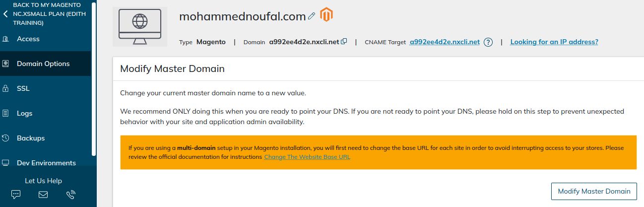Click the pencil icon to edit site name

312,16
